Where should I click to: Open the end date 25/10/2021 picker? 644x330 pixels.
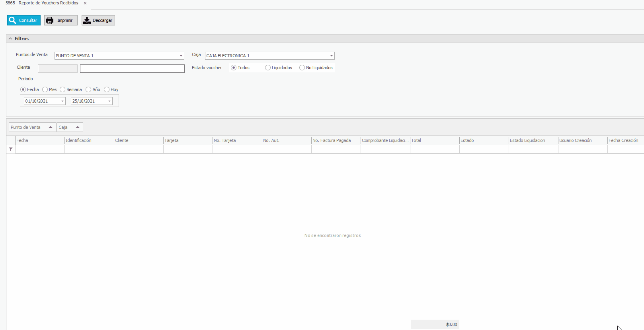[x=109, y=101]
